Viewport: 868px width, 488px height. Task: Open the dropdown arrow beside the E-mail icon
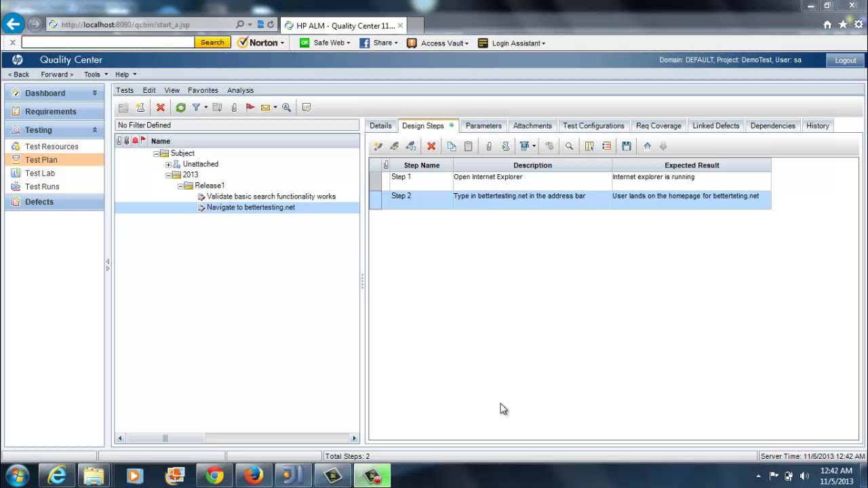tap(275, 107)
